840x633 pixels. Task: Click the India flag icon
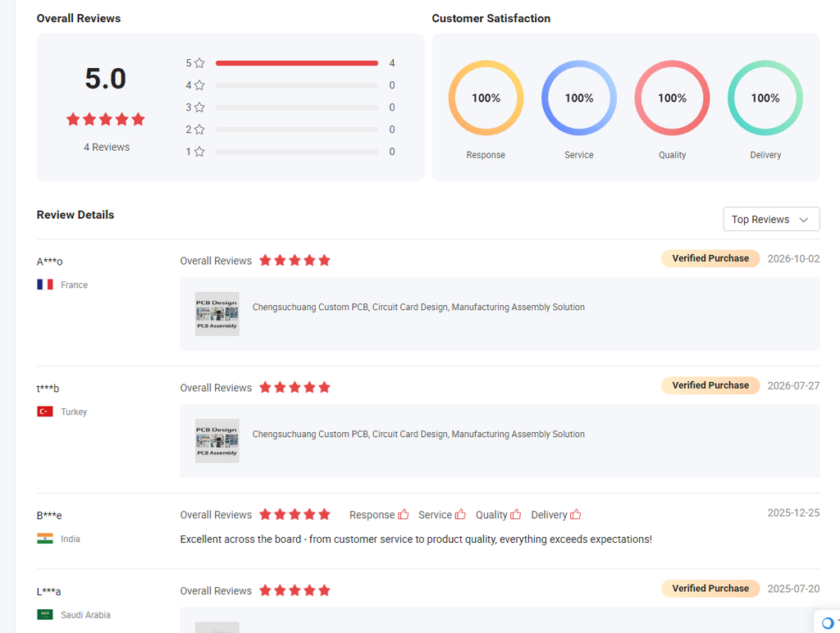[x=45, y=538]
